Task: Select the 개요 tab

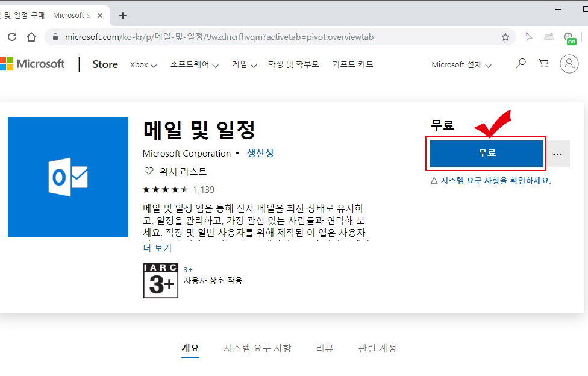Action: point(190,348)
